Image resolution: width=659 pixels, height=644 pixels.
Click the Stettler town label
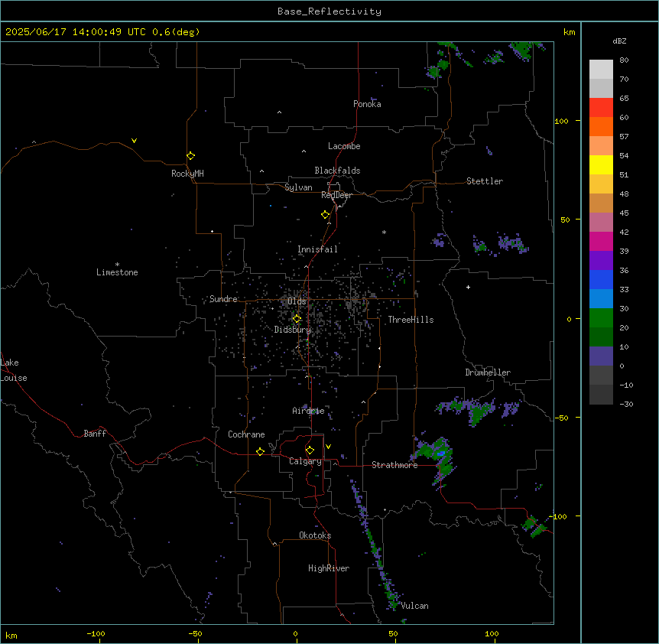[485, 181]
